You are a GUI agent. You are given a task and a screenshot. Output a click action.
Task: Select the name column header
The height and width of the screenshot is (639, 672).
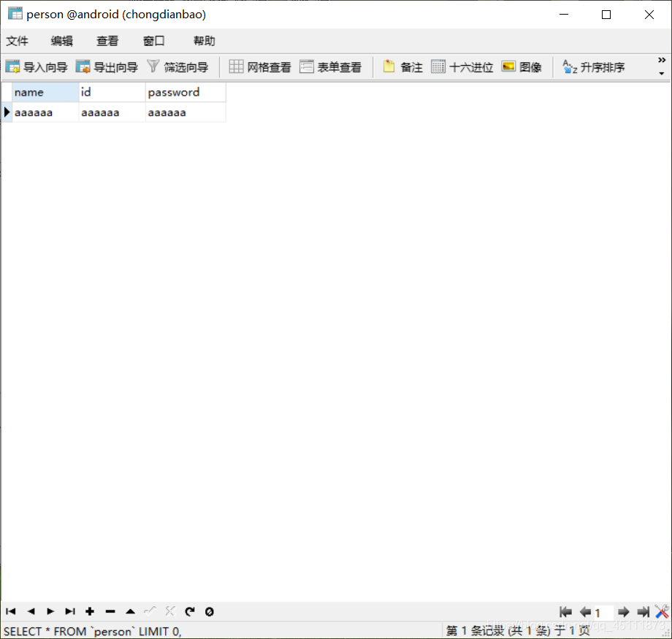pos(45,92)
